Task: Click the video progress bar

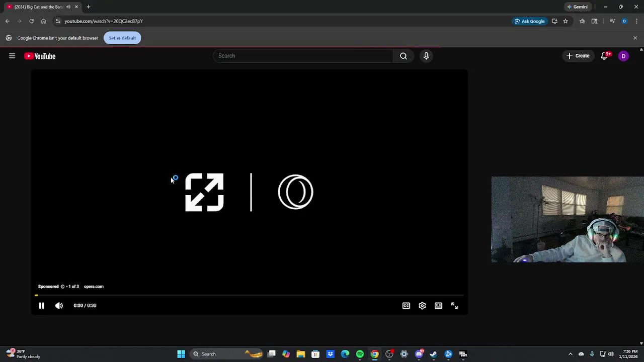Action: 250,296
